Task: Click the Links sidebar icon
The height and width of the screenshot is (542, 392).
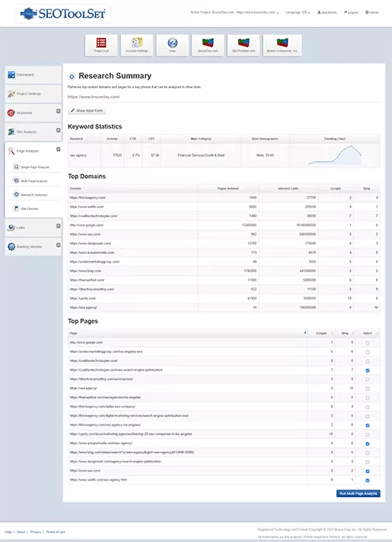Action: [12, 228]
